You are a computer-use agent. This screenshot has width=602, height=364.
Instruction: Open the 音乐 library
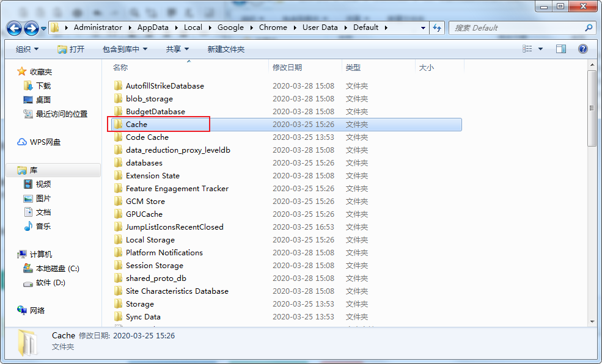pos(43,227)
